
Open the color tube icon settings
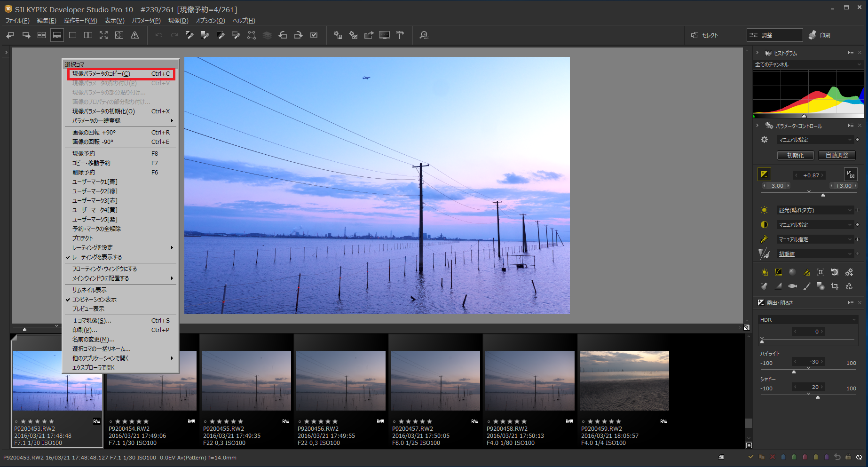tap(764, 239)
